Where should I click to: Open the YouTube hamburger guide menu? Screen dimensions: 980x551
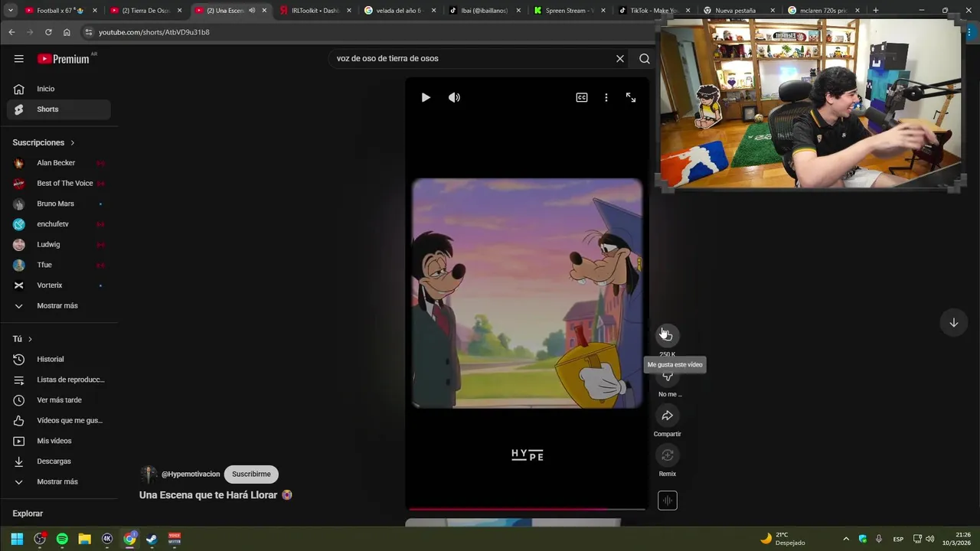click(18, 59)
